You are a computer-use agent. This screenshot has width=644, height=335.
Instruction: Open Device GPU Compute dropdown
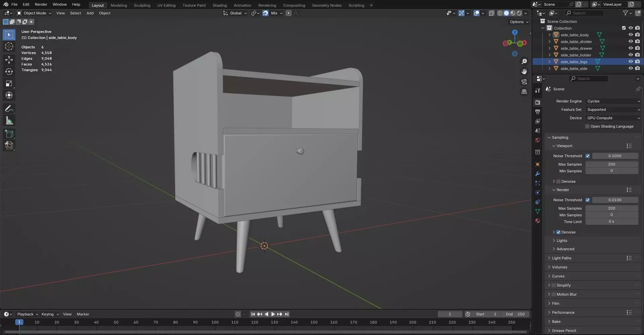[x=613, y=118]
